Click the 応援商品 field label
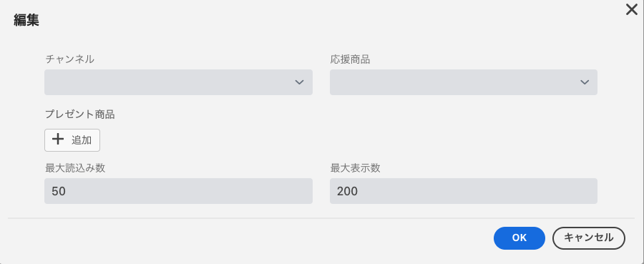The image size is (644, 264). click(x=350, y=59)
